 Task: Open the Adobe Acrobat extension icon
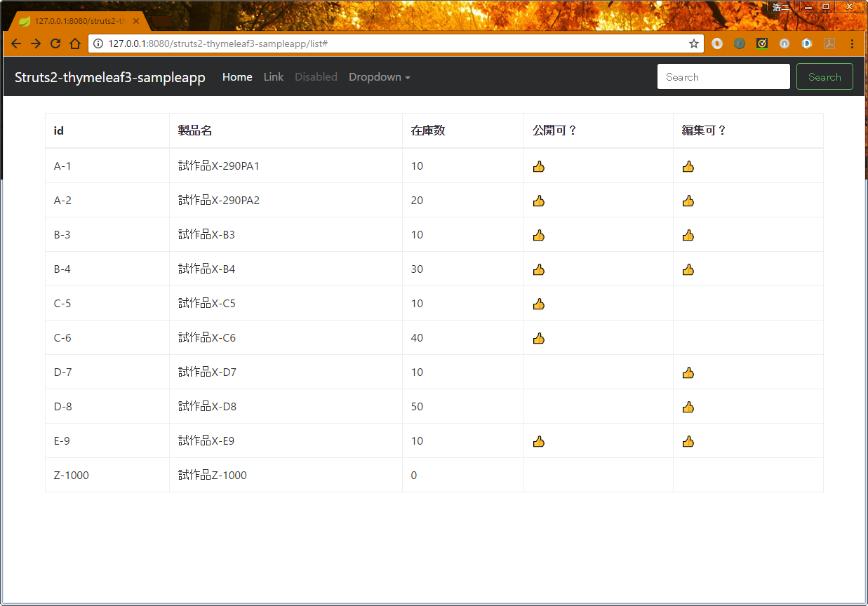[829, 43]
